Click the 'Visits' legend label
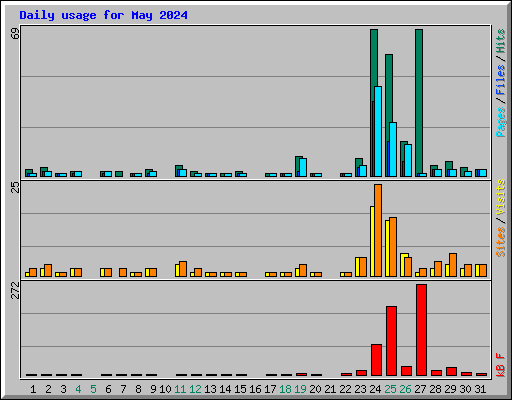The image size is (512, 400). pos(501,197)
